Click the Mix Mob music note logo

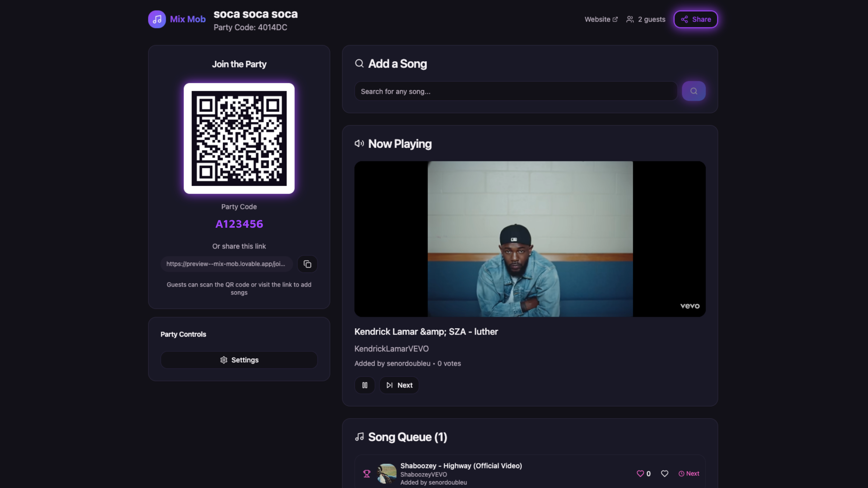click(x=157, y=19)
